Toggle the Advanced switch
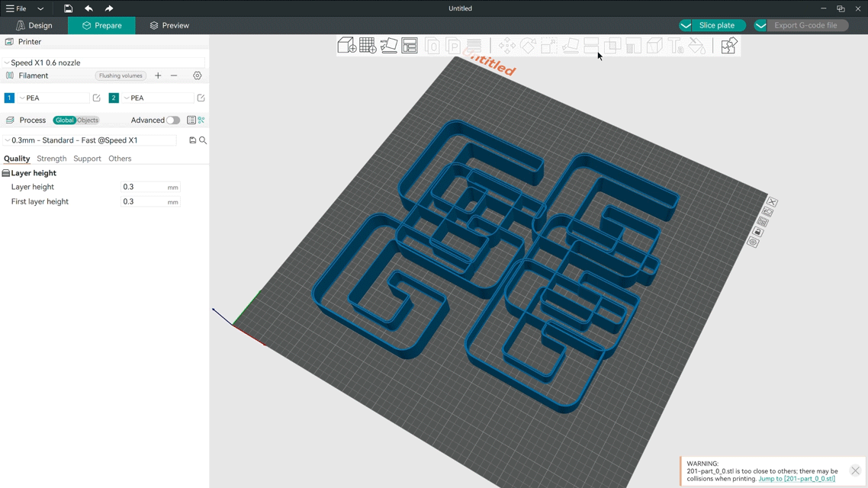The width and height of the screenshot is (868, 488). [172, 120]
